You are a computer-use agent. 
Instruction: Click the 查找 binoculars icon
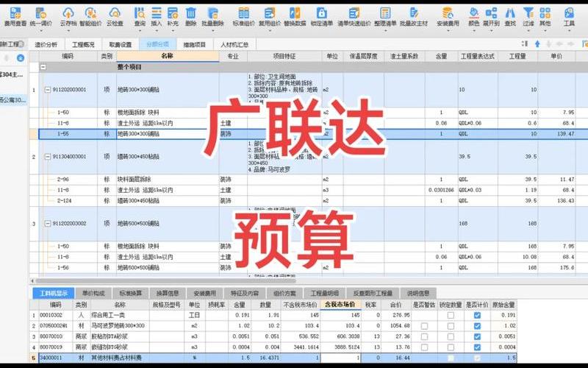510,13
